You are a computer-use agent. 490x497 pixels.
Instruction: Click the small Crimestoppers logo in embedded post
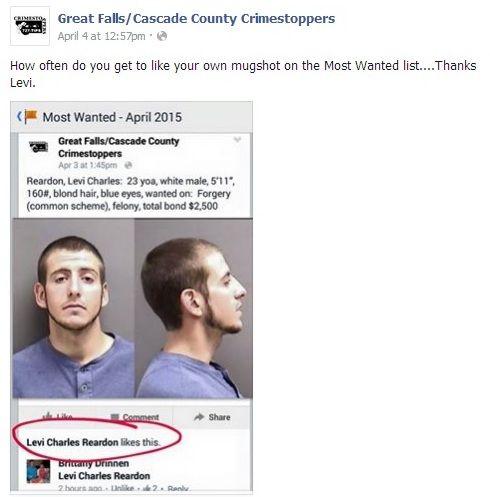pyautogui.click(x=38, y=147)
